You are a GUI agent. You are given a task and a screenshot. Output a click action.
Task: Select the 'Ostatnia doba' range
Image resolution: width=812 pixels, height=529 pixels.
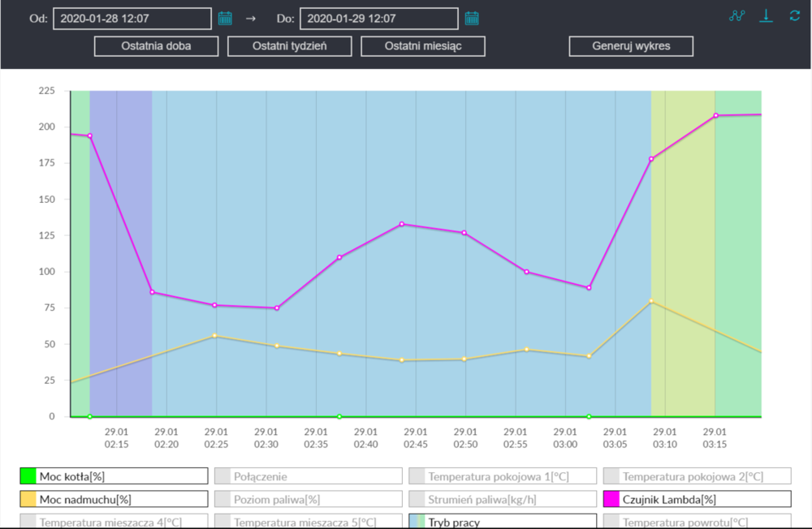[156, 46]
